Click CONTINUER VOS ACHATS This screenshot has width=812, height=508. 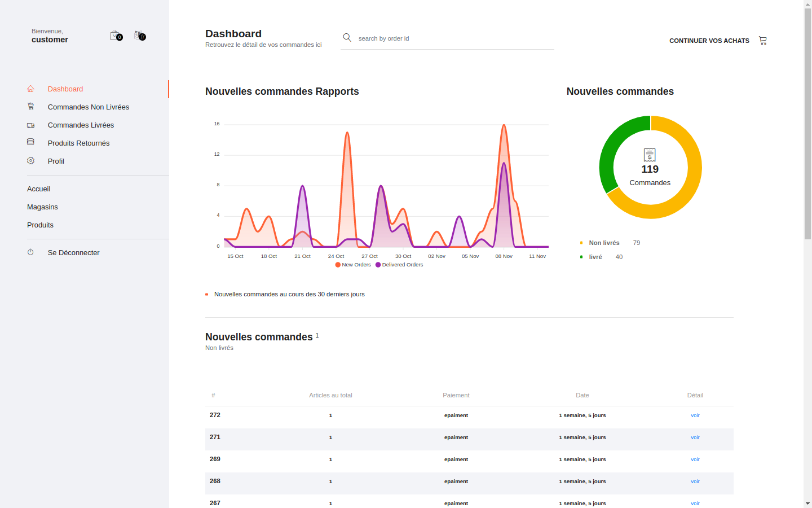[709, 41]
